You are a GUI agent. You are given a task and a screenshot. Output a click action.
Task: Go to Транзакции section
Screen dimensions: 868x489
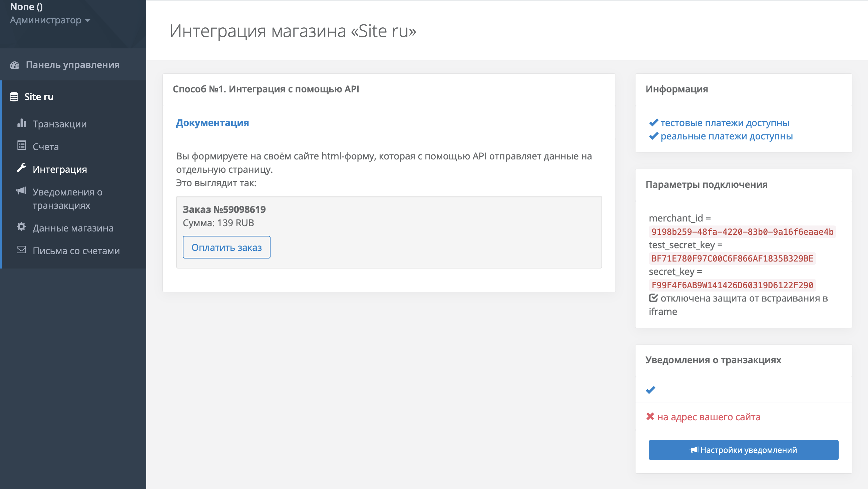click(60, 124)
